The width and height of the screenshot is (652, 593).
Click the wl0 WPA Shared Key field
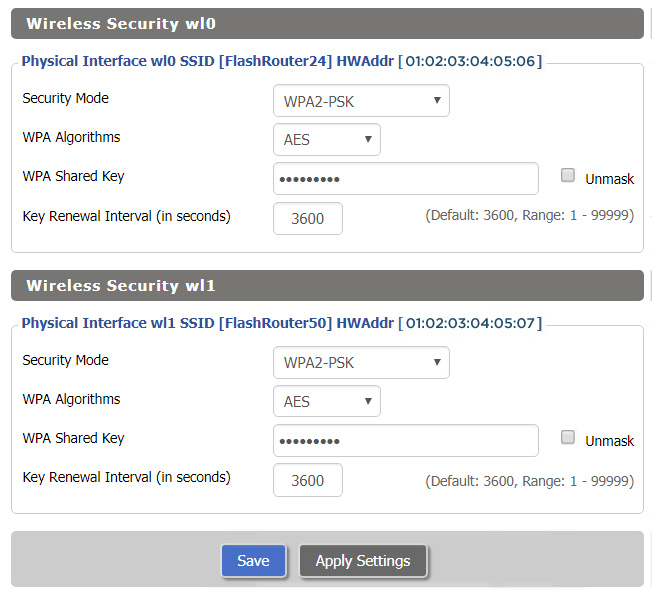coord(405,179)
